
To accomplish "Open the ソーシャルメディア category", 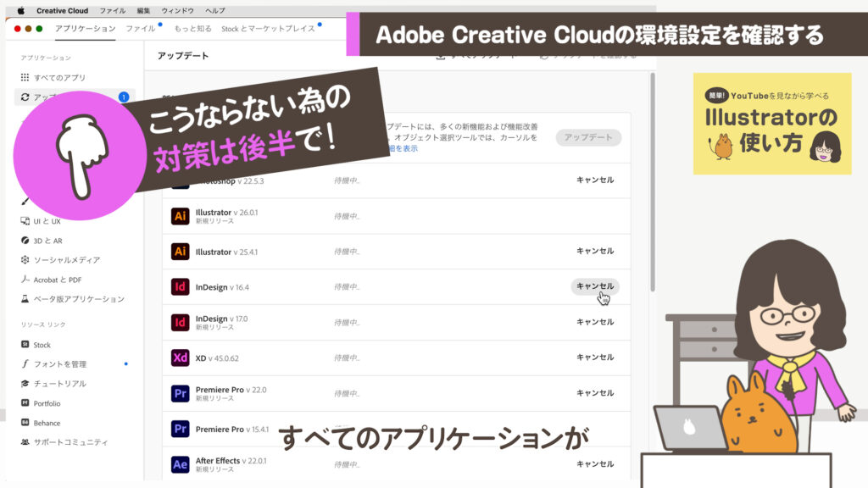I will click(x=60, y=259).
